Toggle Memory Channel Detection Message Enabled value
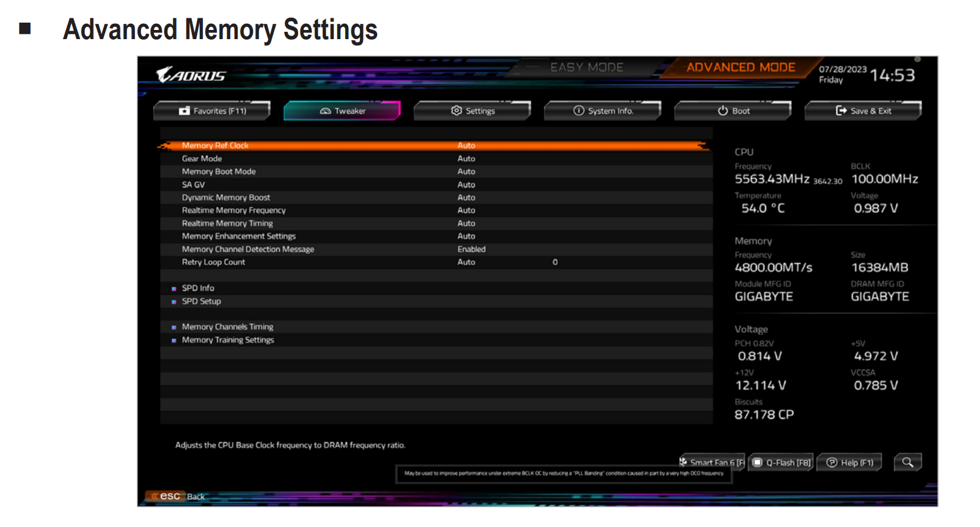The height and width of the screenshot is (527, 980). [471, 249]
